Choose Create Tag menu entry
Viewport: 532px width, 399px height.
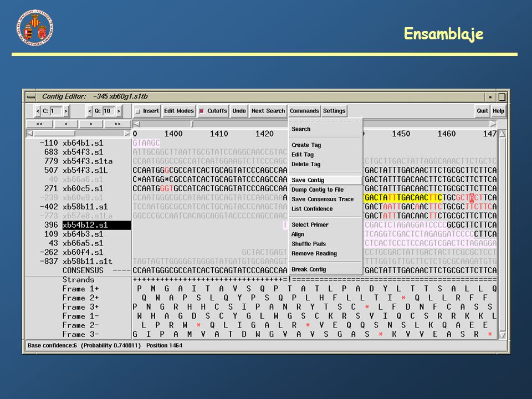[306, 145]
